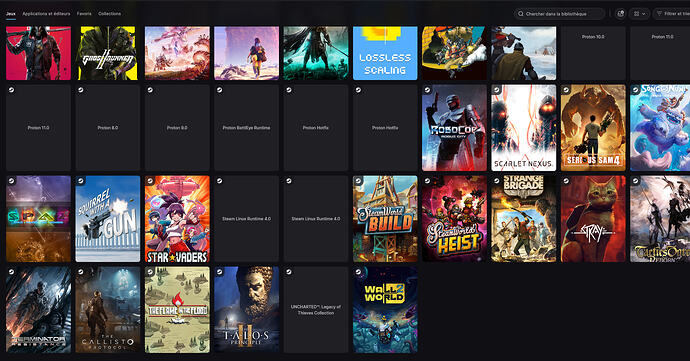Select the Proton 10.0 label
The width and height of the screenshot is (690, 361).
593,37
